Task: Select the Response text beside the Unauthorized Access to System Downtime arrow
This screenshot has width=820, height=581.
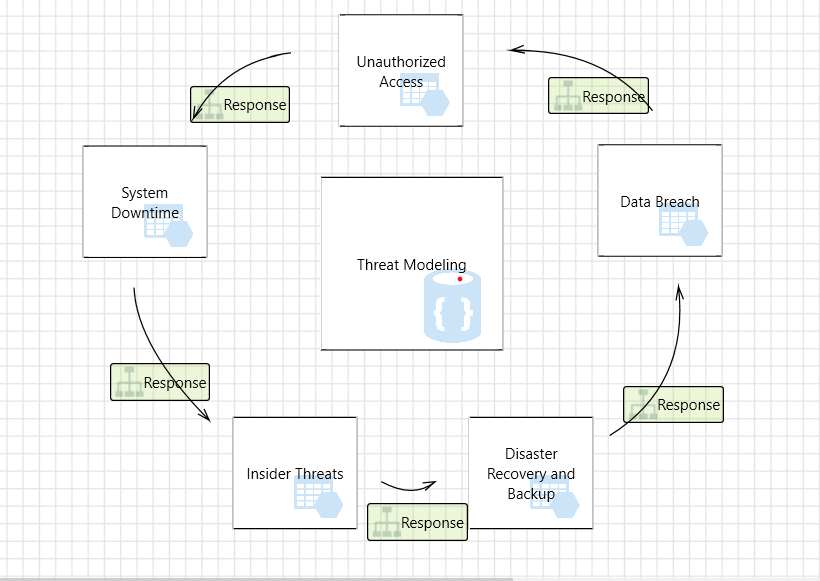Action: coord(255,105)
